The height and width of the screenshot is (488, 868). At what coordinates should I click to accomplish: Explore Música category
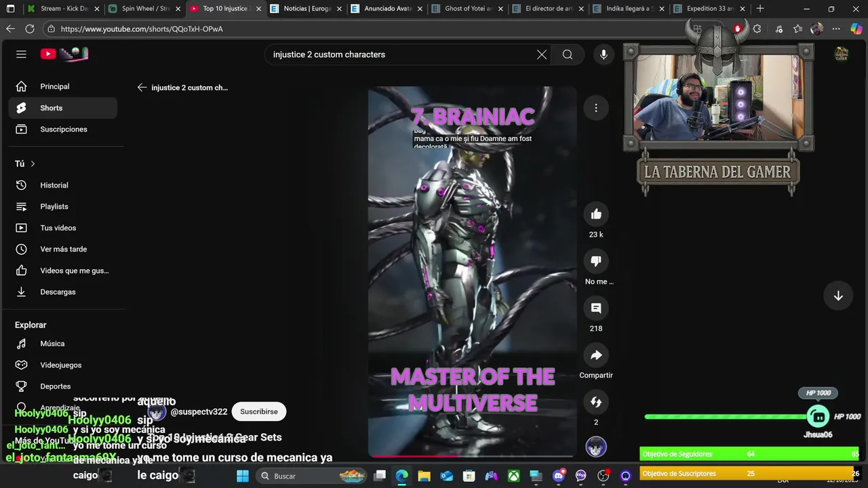63,344
